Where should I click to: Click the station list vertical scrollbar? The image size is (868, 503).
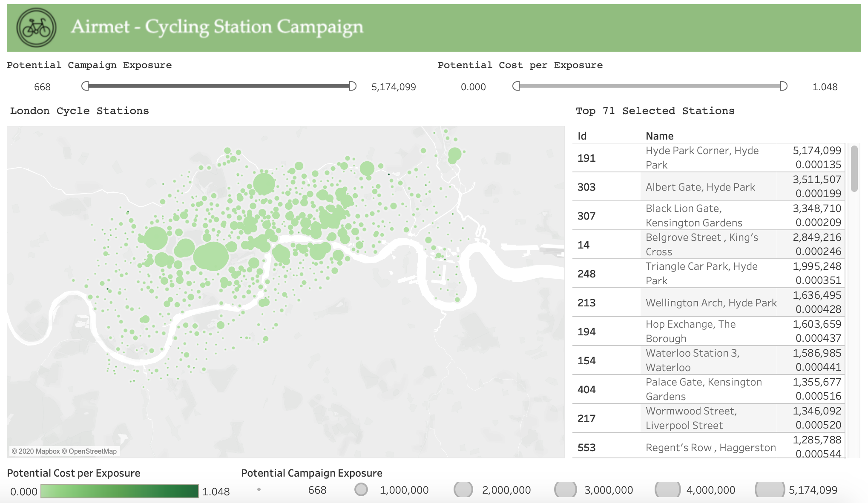pos(854,169)
